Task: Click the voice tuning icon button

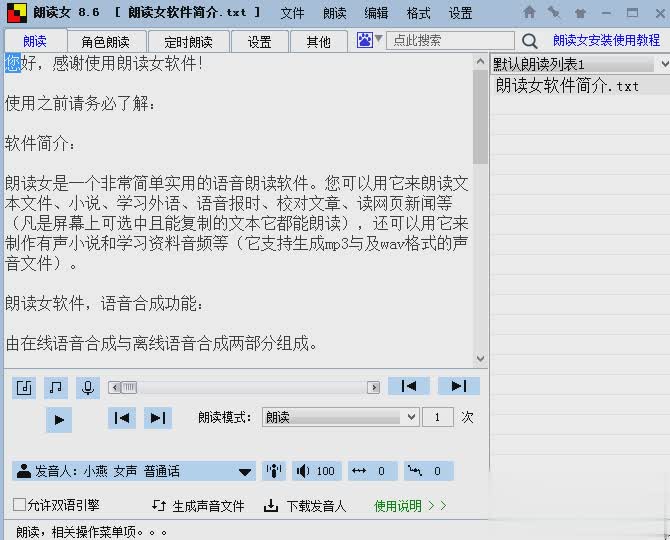Action: click(273, 471)
